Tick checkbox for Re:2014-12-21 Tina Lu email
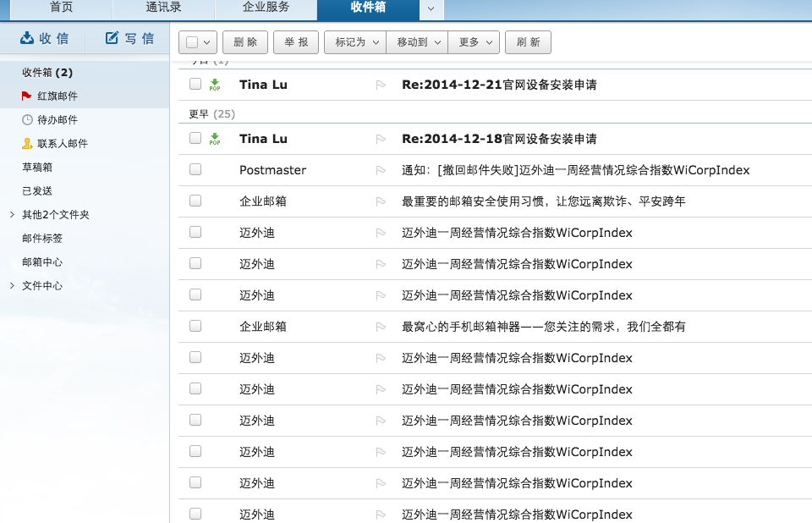This screenshot has width=812, height=523. click(x=195, y=84)
